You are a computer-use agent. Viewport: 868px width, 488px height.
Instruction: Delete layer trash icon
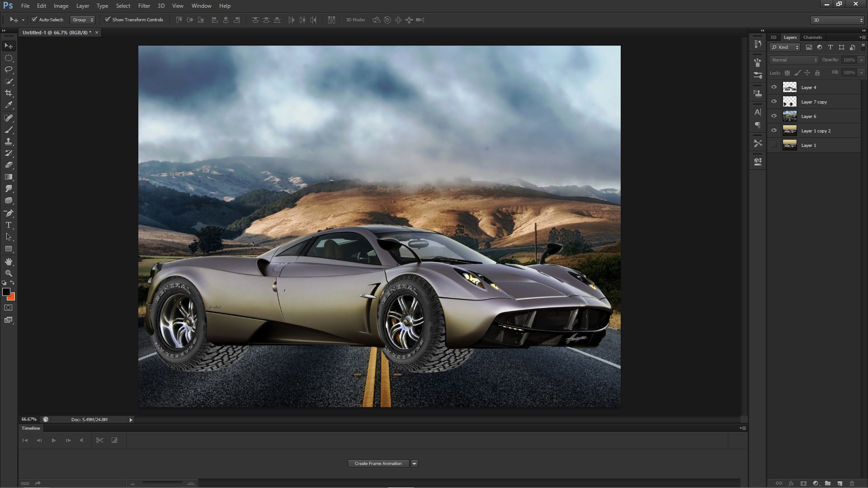(x=852, y=483)
